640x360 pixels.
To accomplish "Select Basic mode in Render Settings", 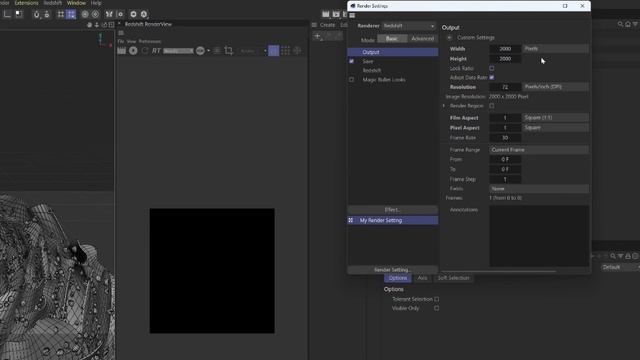I will (x=392, y=39).
